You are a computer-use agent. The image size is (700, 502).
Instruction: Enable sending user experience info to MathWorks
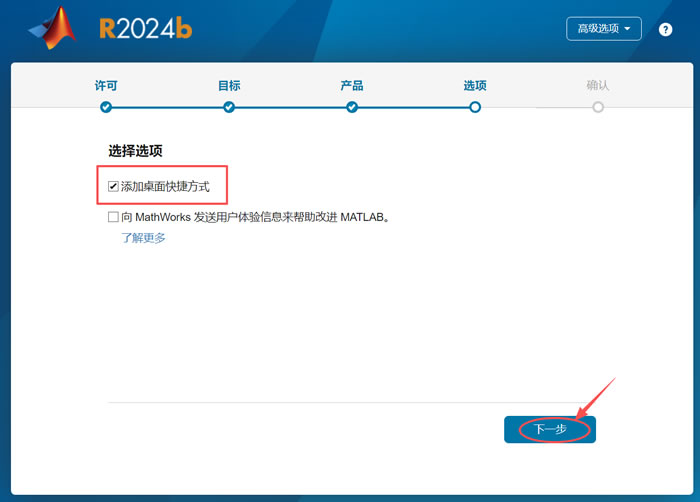click(114, 217)
